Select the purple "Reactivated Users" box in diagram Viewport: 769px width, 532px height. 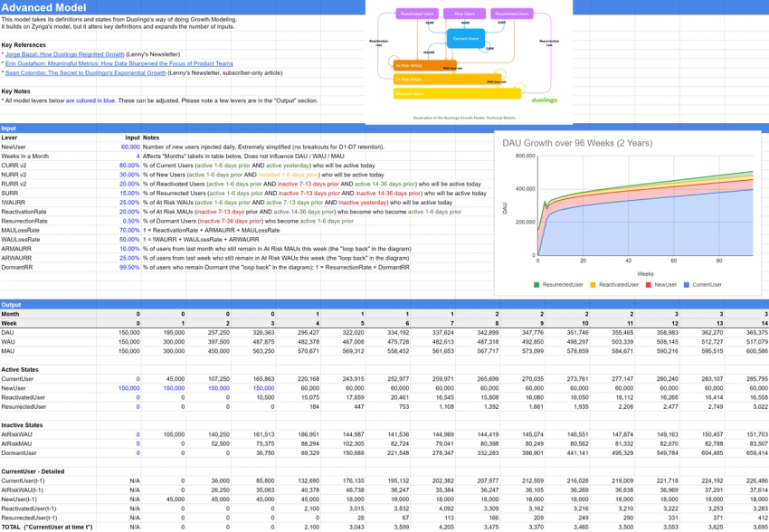tap(416, 13)
